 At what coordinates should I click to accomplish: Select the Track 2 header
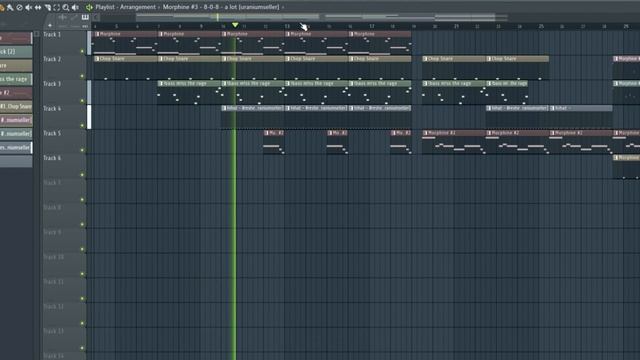coord(64,67)
